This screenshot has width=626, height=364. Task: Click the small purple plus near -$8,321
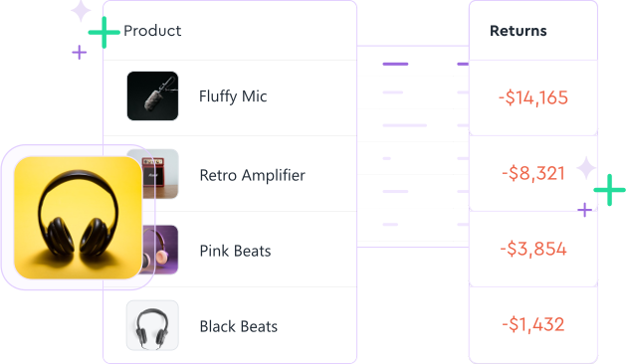(584, 210)
